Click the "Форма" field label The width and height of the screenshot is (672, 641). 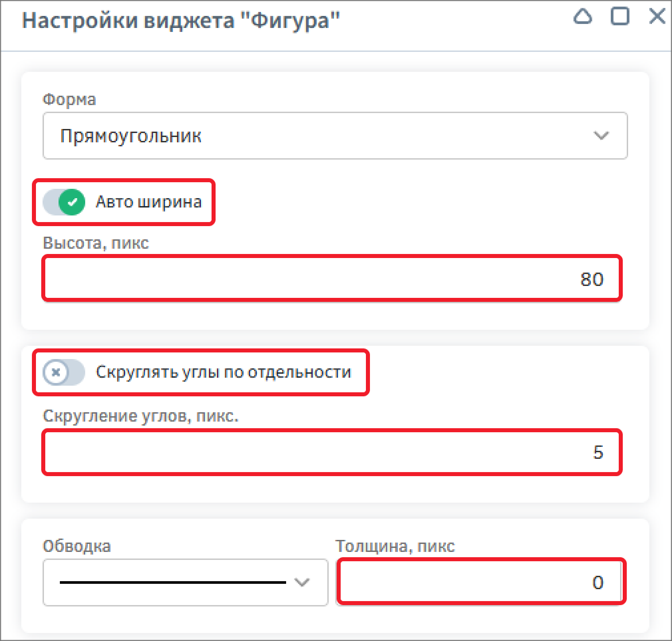point(69,100)
